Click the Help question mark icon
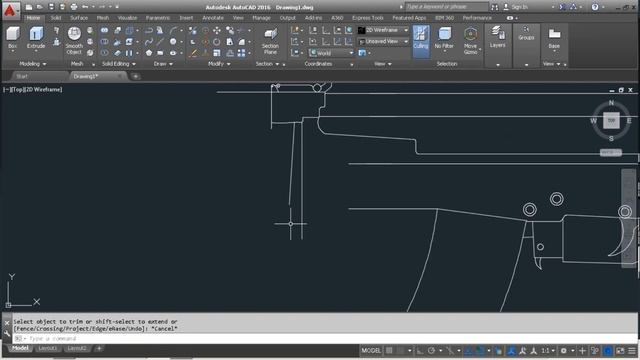Screen dimensions: 640x360 (595, 7)
